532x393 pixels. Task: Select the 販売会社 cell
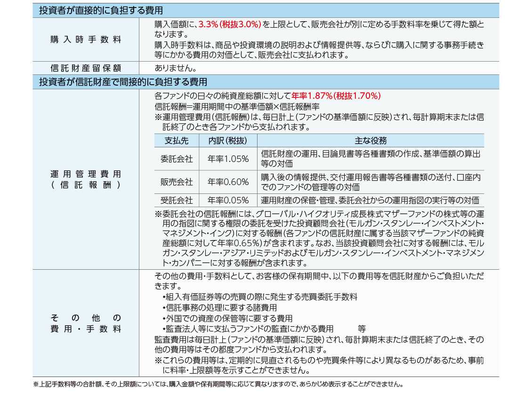click(x=177, y=182)
